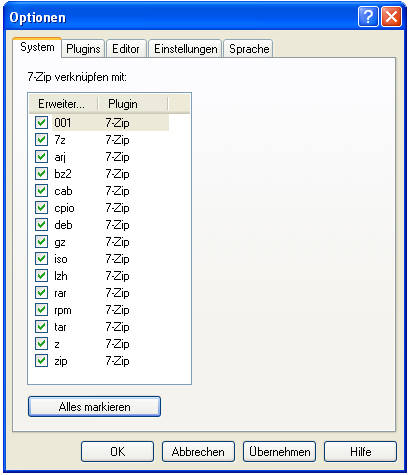
Task: Toggle the cab extension checkbox
Action: 41,190
